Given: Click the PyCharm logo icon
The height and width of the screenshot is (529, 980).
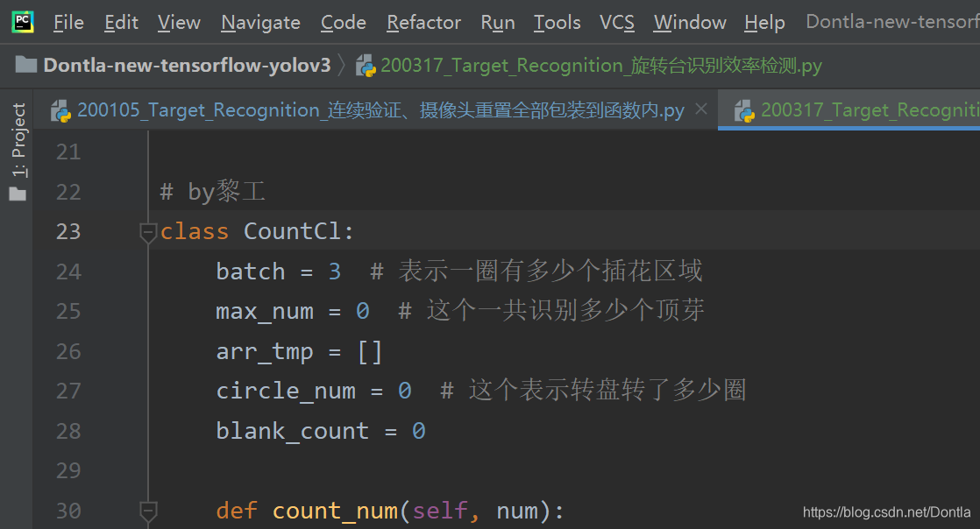Looking at the screenshot, I should point(21,21).
